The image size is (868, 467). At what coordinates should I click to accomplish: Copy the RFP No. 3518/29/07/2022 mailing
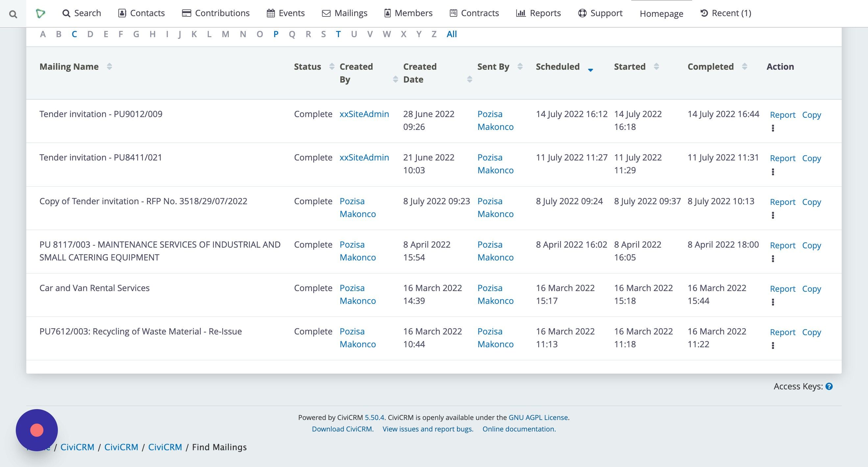coord(811,202)
